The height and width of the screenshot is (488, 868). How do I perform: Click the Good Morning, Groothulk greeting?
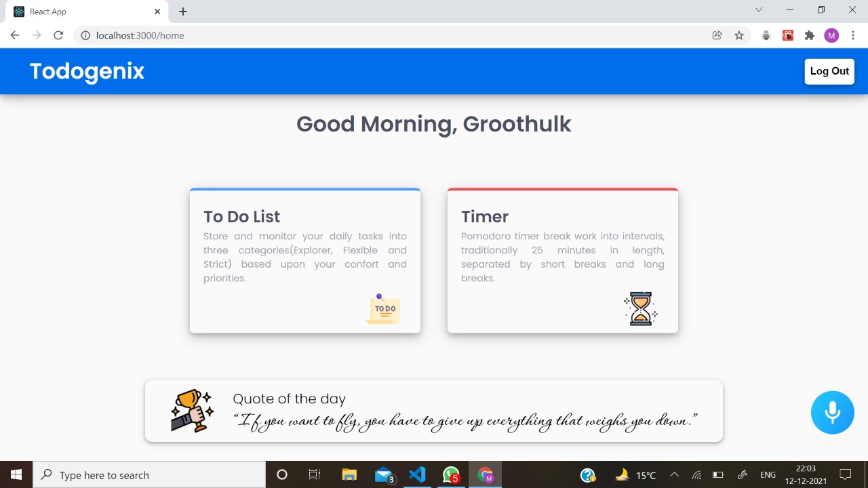pyautogui.click(x=434, y=124)
